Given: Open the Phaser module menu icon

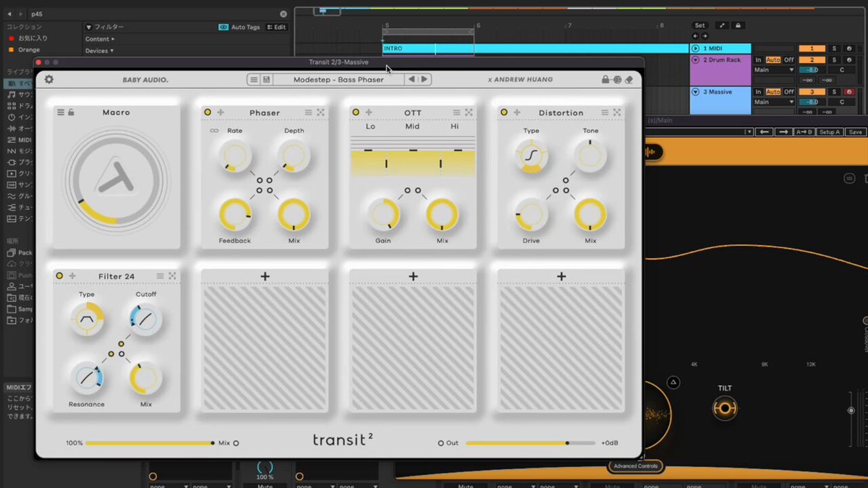Looking at the screenshot, I should [308, 113].
